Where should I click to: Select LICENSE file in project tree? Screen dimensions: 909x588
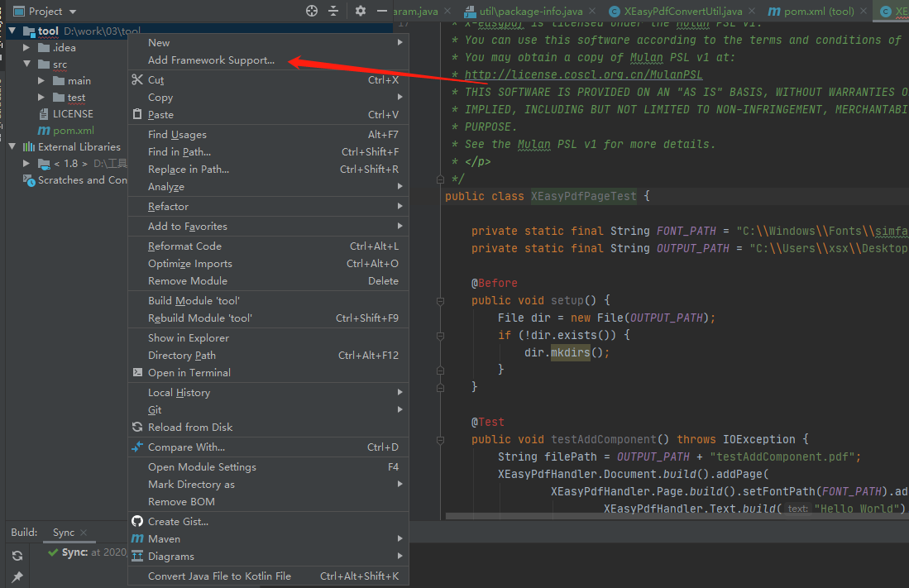pyautogui.click(x=73, y=113)
